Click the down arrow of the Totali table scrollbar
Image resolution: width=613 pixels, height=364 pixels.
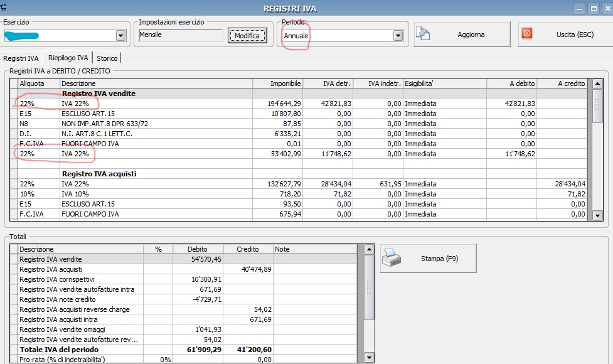(369, 357)
